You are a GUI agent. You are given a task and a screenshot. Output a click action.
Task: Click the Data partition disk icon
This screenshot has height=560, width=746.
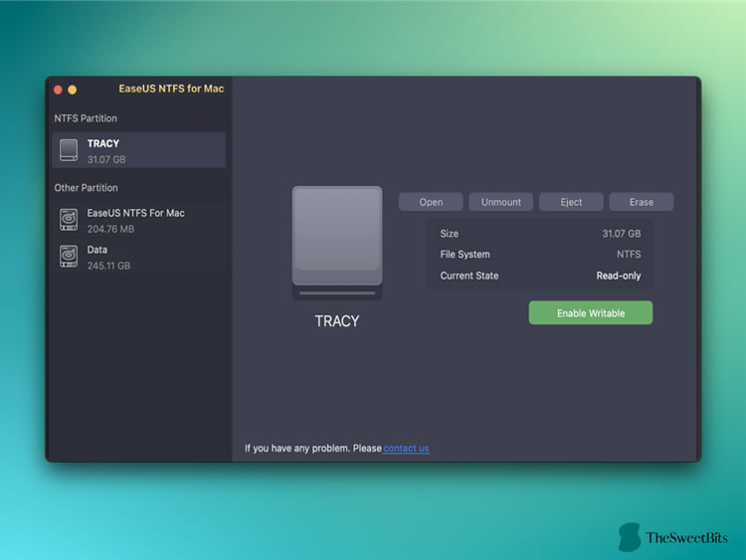click(69, 257)
